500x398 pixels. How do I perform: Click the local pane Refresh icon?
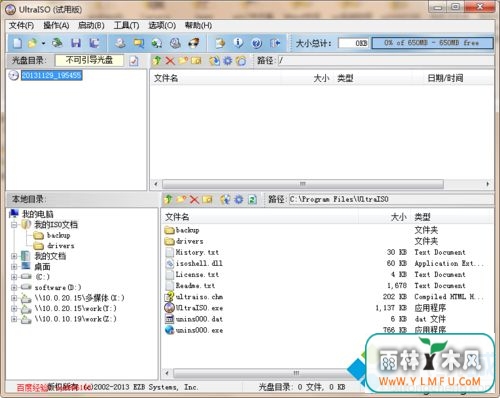pyautogui.click(x=252, y=200)
